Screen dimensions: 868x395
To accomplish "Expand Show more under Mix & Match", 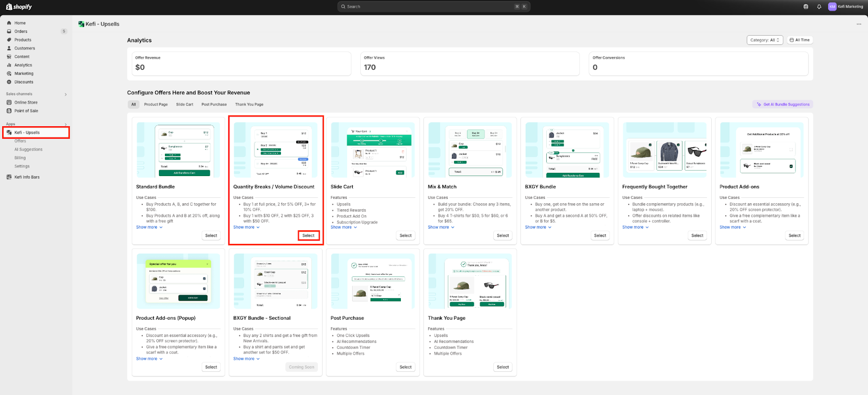I will [441, 227].
